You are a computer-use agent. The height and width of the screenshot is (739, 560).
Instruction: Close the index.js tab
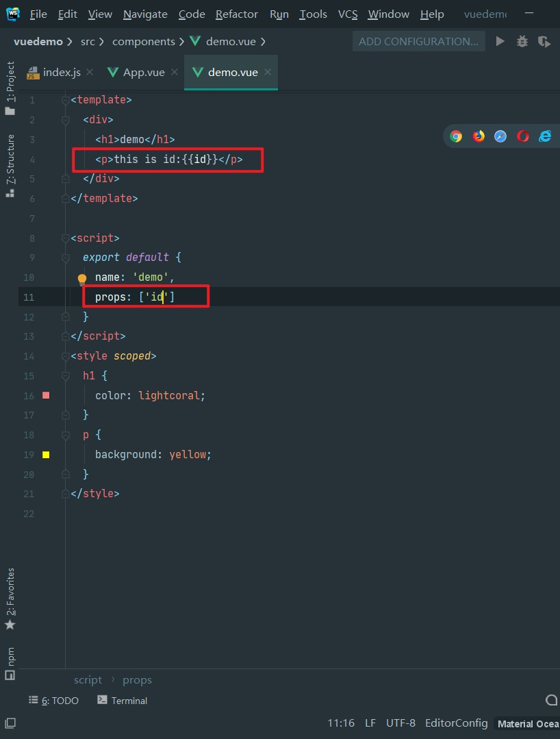[x=90, y=72]
